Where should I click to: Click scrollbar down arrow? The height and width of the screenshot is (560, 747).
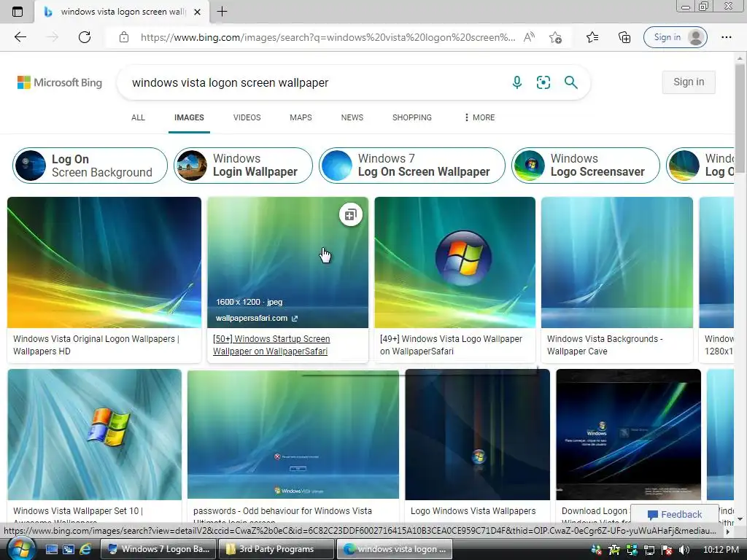pos(740,519)
